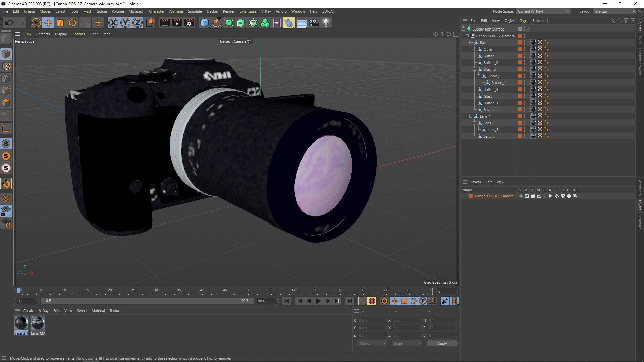
Task: Toggle Subdivision Surface enable checkmark
Action: pyautogui.click(x=528, y=29)
